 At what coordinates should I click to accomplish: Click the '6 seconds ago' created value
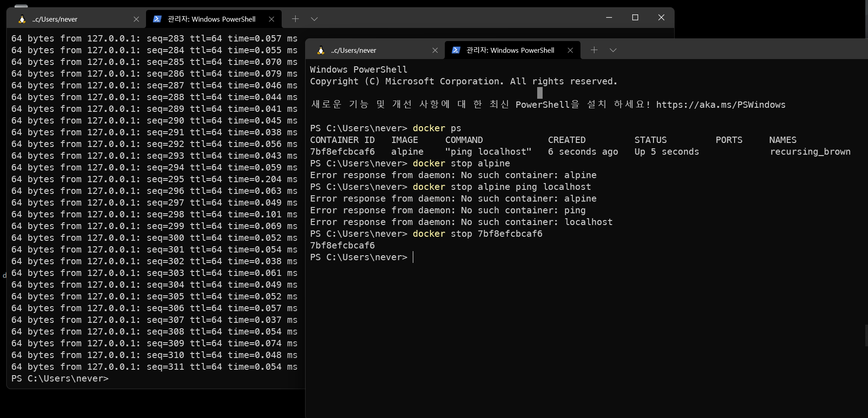pyautogui.click(x=583, y=152)
